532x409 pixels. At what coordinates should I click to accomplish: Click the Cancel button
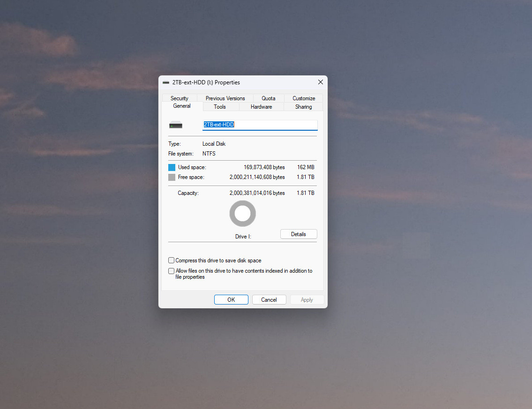click(x=269, y=300)
